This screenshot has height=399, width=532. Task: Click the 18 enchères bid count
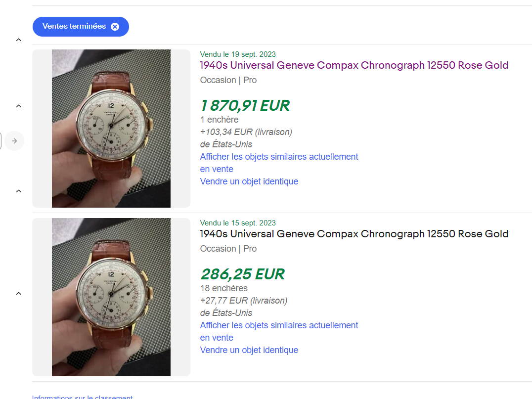pos(223,288)
